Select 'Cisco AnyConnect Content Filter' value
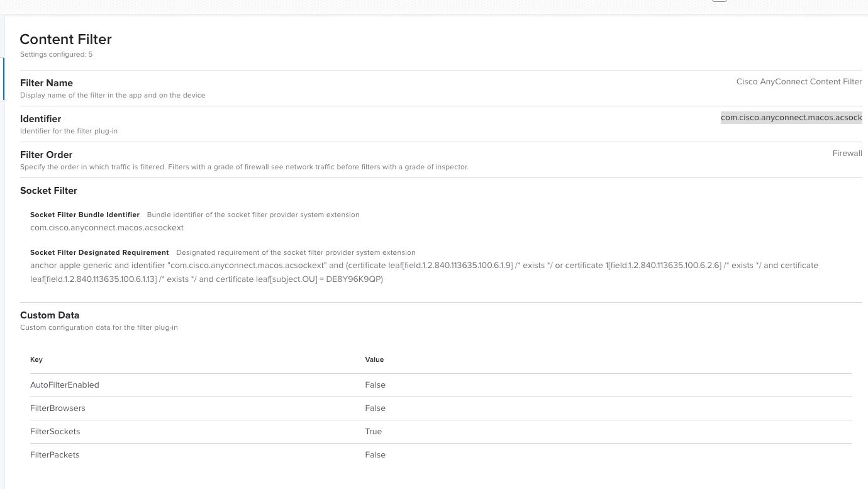The image size is (868, 489). [x=799, y=82]
